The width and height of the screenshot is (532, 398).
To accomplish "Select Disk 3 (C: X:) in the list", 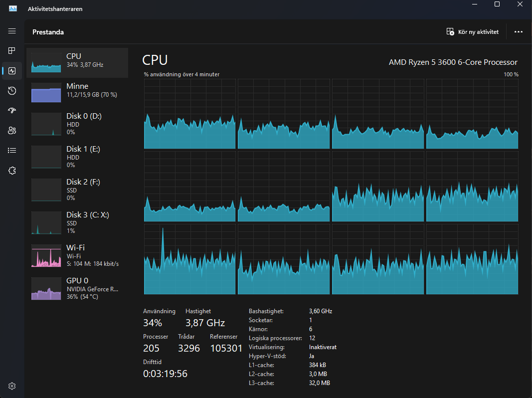I will tap(77, 222).
